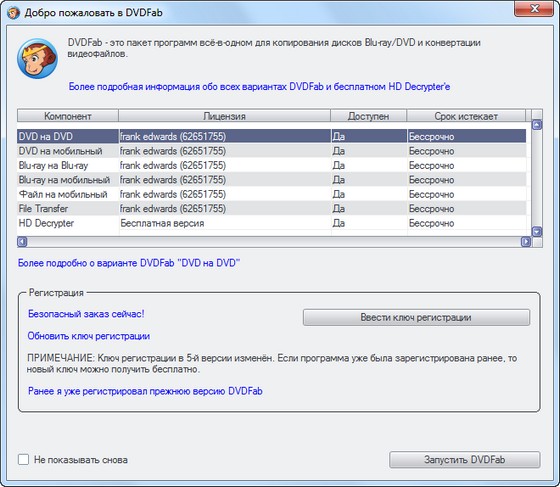This screenshot has width=560, height=487.
Task: Click the DVDFab monkey logo icon
Action: pyautogui.click(x=37, y=59)
